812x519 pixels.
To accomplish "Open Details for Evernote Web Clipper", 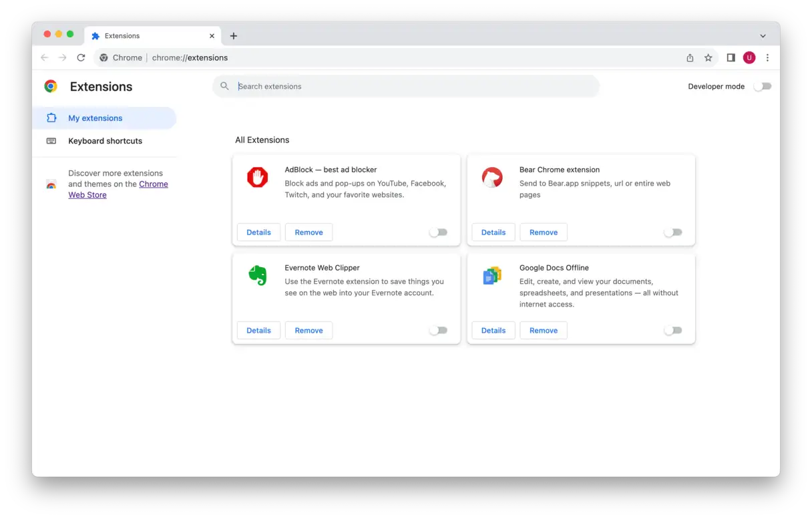I will click(258, 331).
